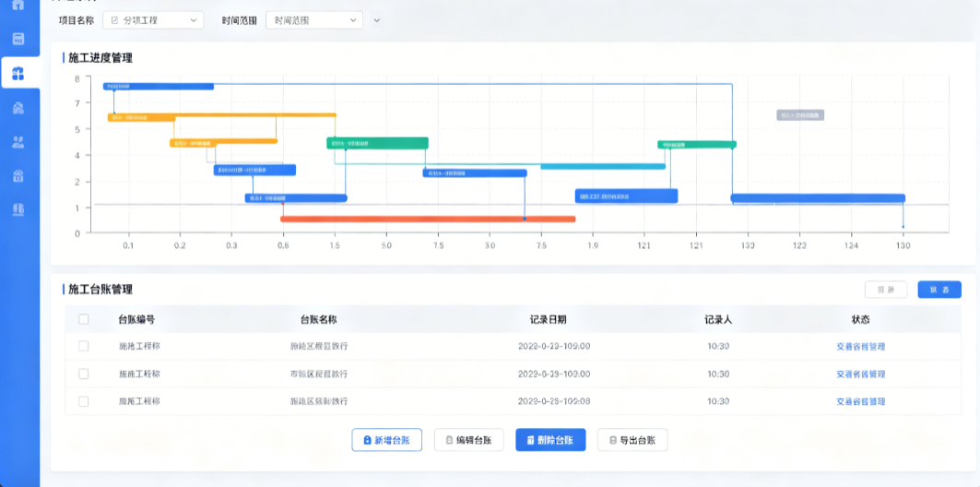Click the gray Gantt bar at upper right
This screenshot has width=980, height=487.
[800, 115]
